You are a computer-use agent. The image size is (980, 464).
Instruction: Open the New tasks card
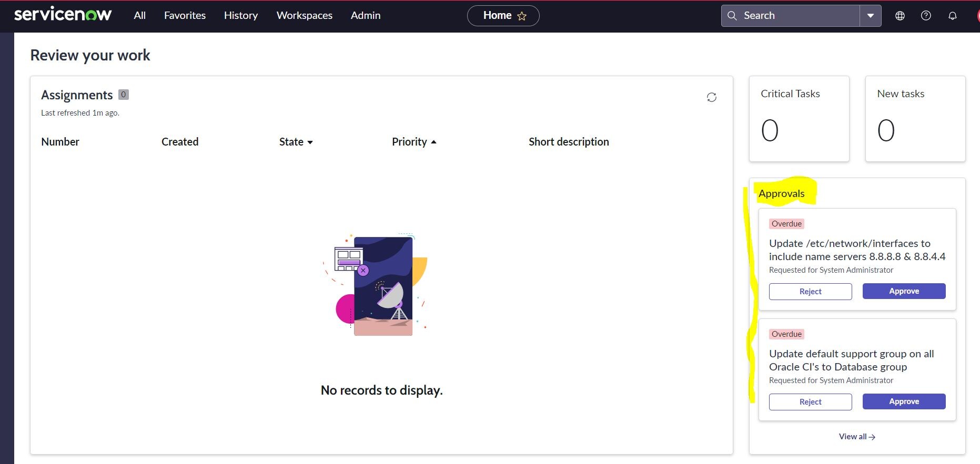coord(915,119)
